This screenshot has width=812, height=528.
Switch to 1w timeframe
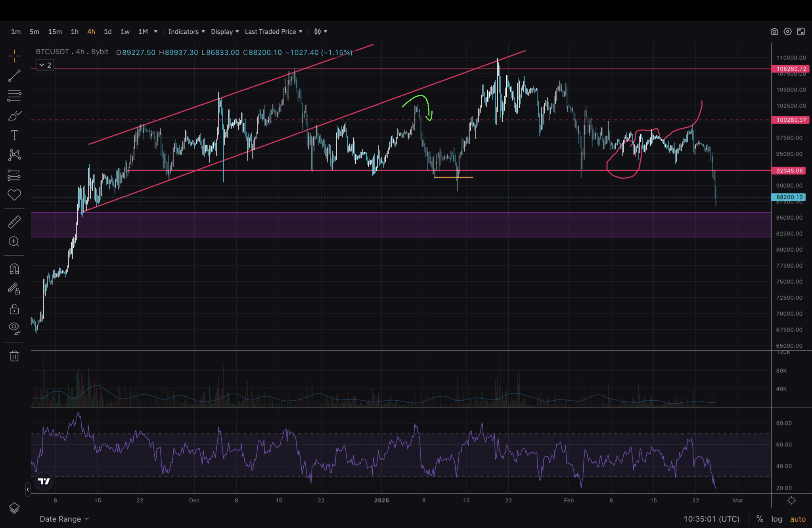point(125,32)
